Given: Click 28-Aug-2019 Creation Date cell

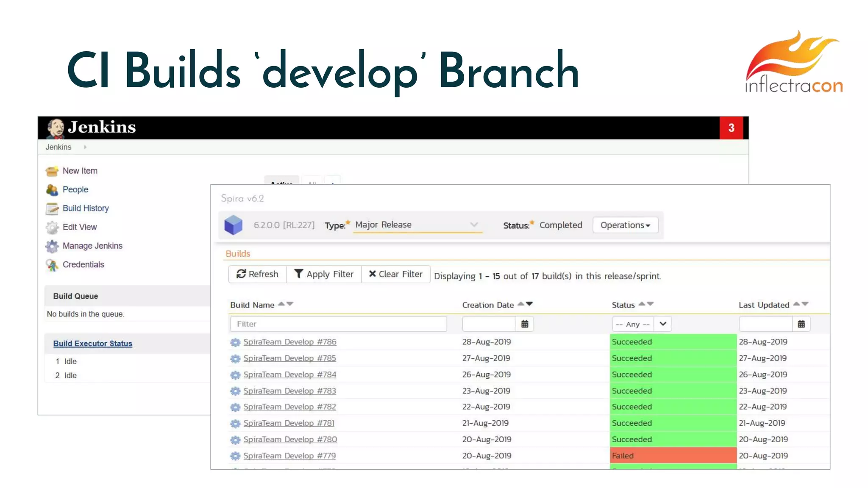Looking at the screenshot, I should (487, 342).
